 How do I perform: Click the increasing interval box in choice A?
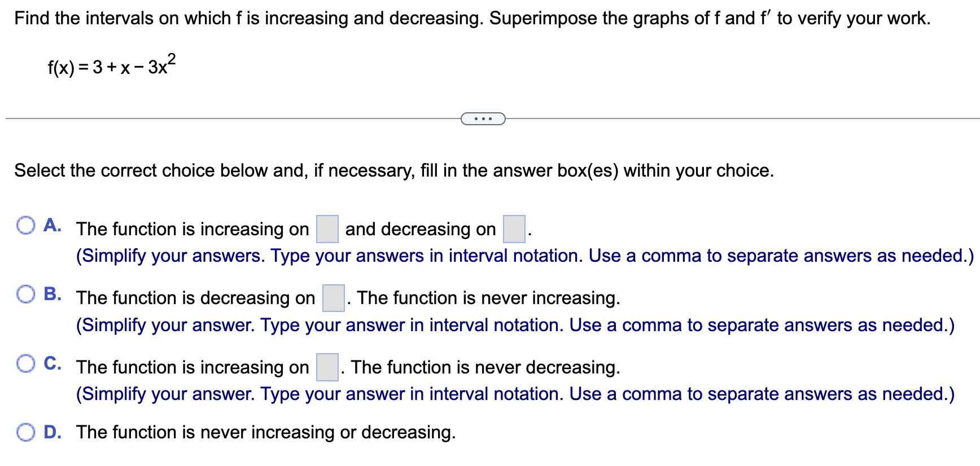(327, 228)
